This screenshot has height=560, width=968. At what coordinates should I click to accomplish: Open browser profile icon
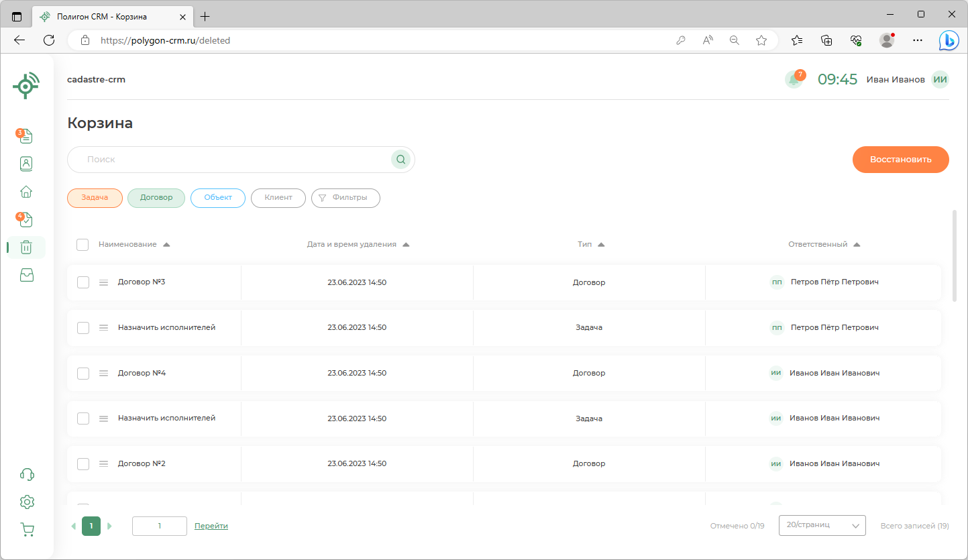click(887, 40)
